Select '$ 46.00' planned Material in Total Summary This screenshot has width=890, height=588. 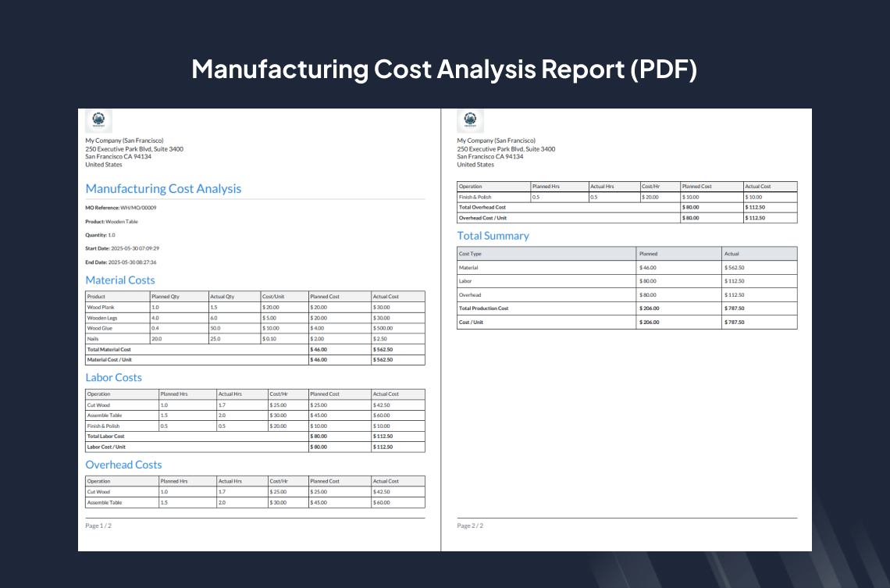coord(648,267)
